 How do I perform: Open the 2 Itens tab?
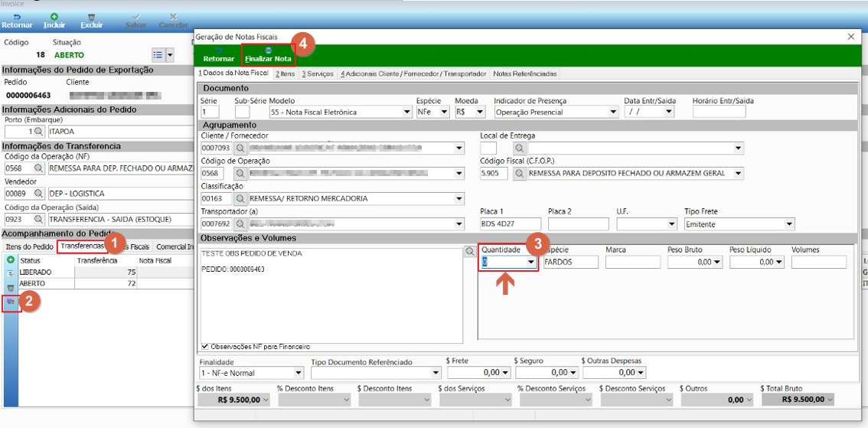pyautogui.click(x=285, y=73)
